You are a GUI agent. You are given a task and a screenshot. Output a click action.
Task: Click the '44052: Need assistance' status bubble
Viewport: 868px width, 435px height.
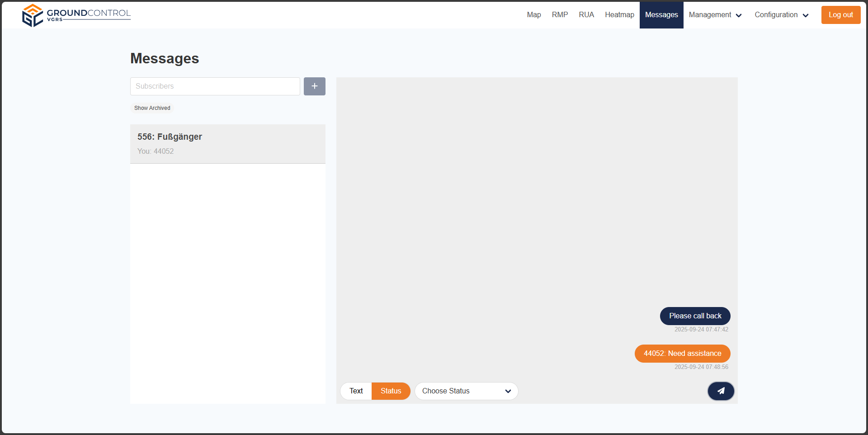coord(682,354)
